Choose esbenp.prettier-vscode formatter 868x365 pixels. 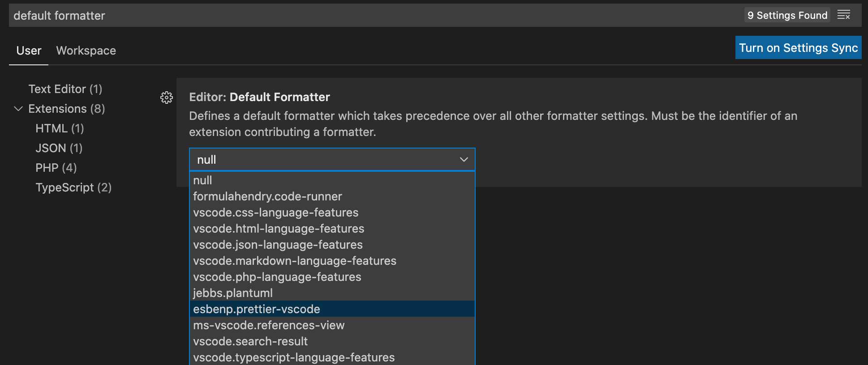[x=332, y=309]
